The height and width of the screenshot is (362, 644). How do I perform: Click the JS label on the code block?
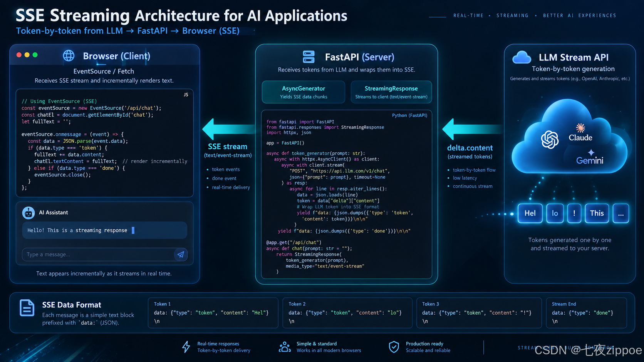click(x=186, y=95)
